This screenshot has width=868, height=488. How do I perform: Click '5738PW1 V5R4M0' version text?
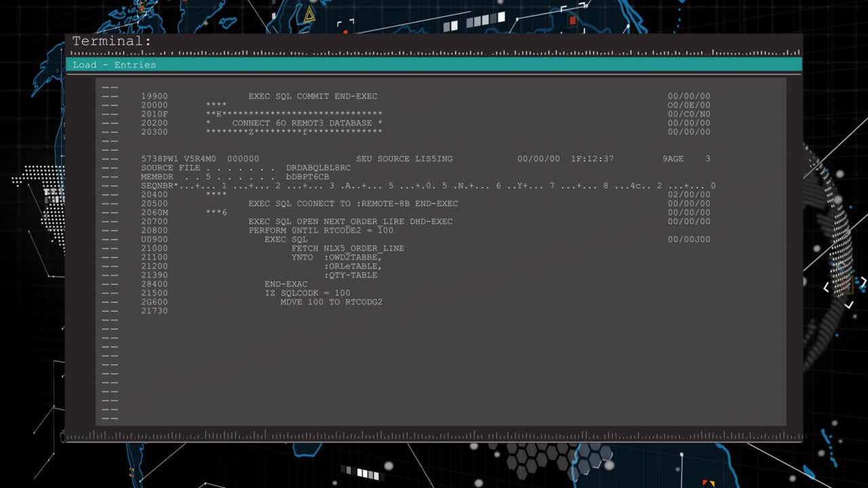pyautogui.click(x=178, y=159)
